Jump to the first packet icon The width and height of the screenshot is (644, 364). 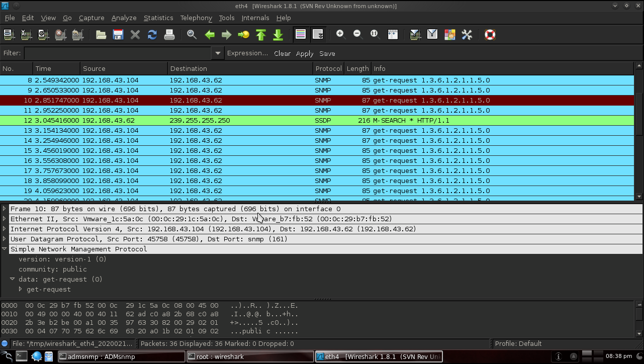click(261, 35)
